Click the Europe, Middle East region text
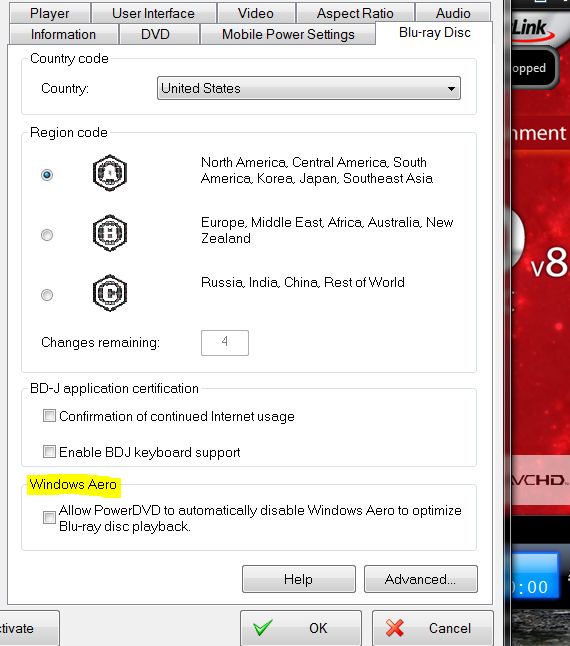This screenshot has height=646, width=570. 327,230
